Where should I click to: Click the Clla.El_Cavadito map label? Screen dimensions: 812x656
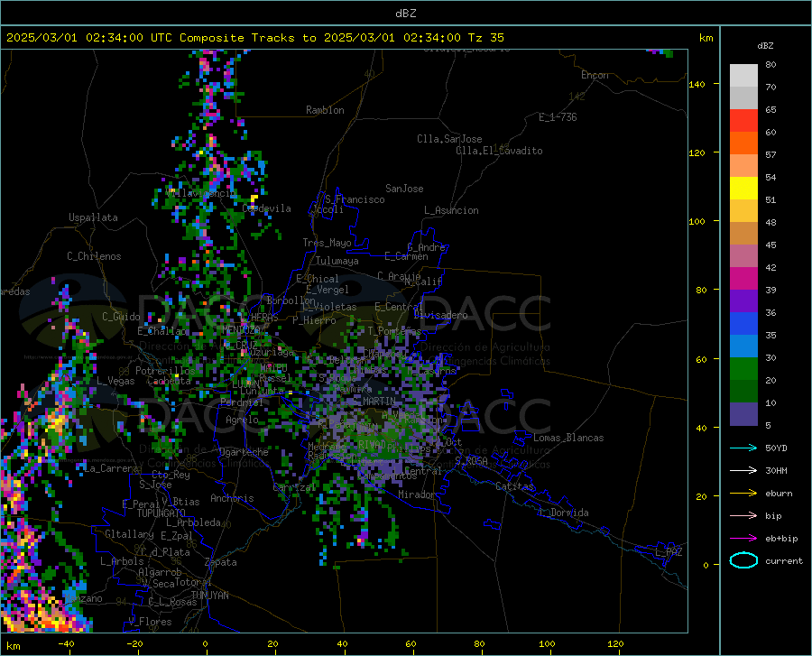tap(499, 151)
